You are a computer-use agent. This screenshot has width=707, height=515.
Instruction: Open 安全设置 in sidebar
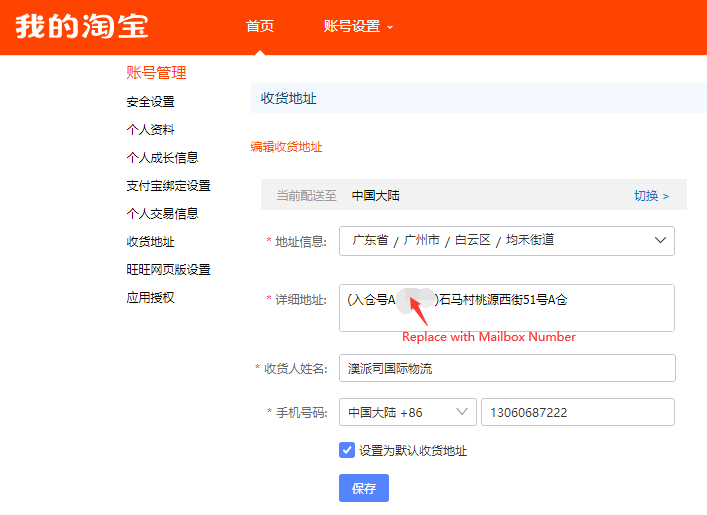pyautogui.click(x=150, y=101)
